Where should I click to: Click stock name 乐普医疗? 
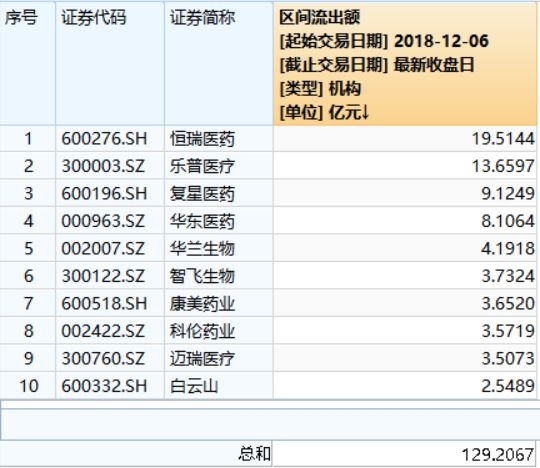point(202,167)
